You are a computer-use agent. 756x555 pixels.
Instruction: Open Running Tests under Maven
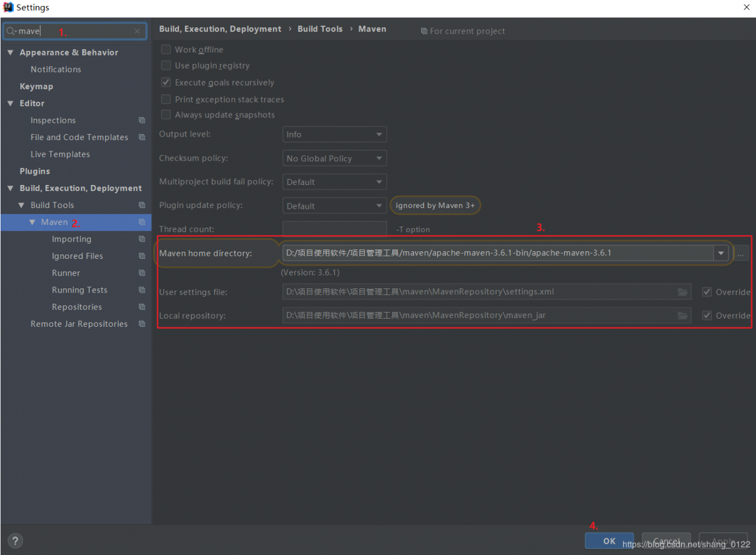click(80, 290)
